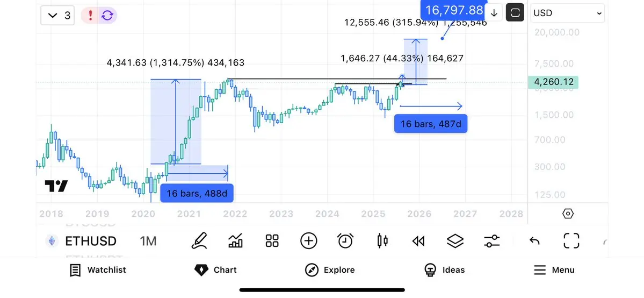The image size is (644, 298).
Task: Open the object tree layers icon
Action: tap(455, 241)
